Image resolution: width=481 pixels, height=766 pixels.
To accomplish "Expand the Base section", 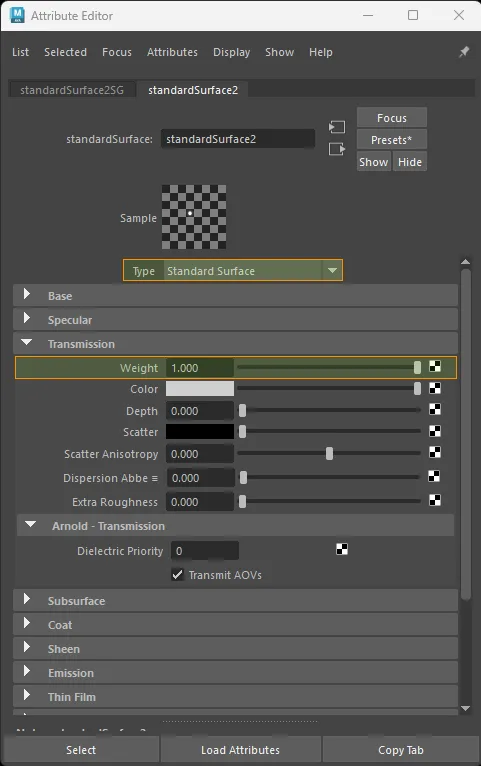I will tap(235, 296).
